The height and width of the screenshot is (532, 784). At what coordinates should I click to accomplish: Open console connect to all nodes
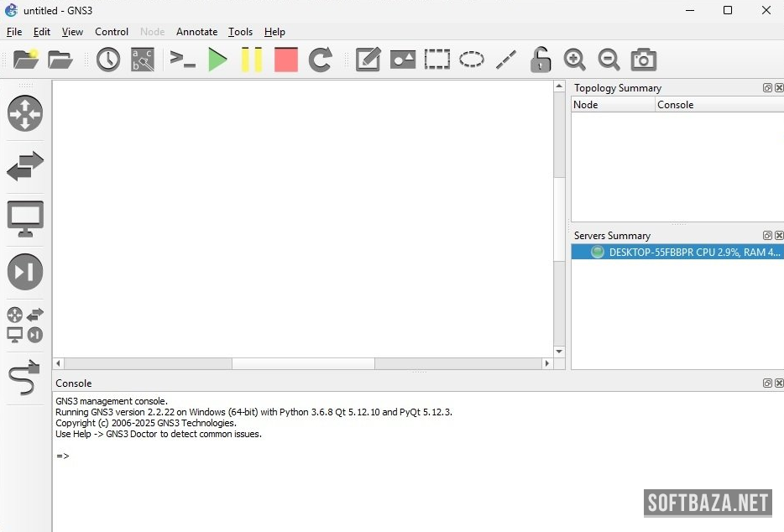(x=182, y=60)
